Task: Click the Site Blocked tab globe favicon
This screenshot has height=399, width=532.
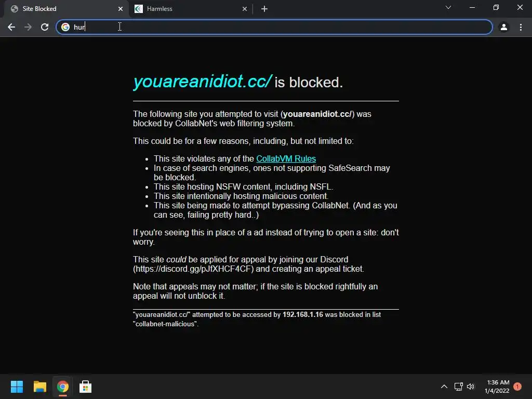Action: 14,9
